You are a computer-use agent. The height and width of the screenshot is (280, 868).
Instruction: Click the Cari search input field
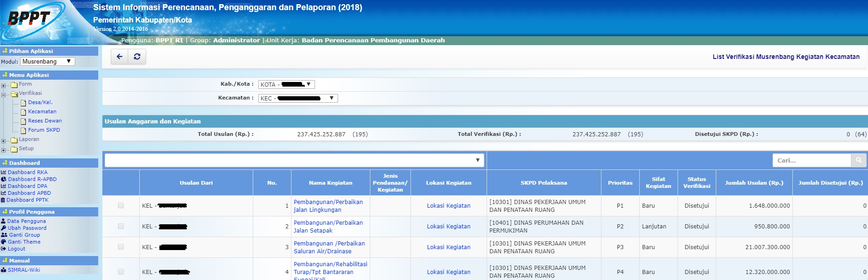(812, 160)
